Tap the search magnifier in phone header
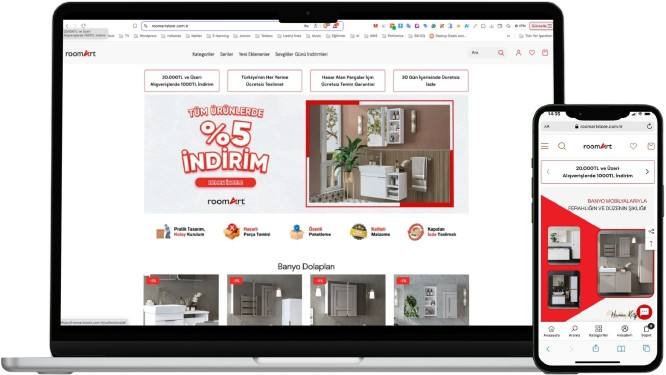The image size is (666, 375). (562, 146)
